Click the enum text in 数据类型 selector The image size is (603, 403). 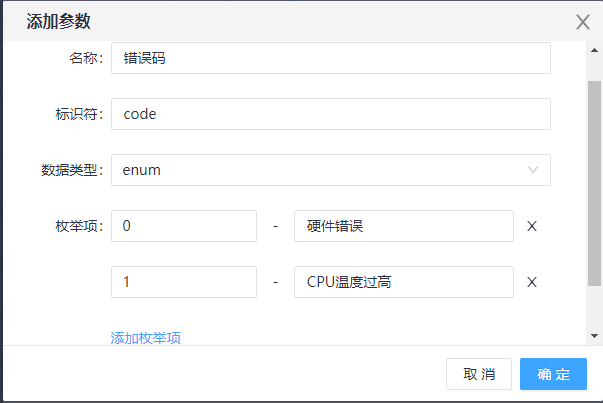click(142, 170)
